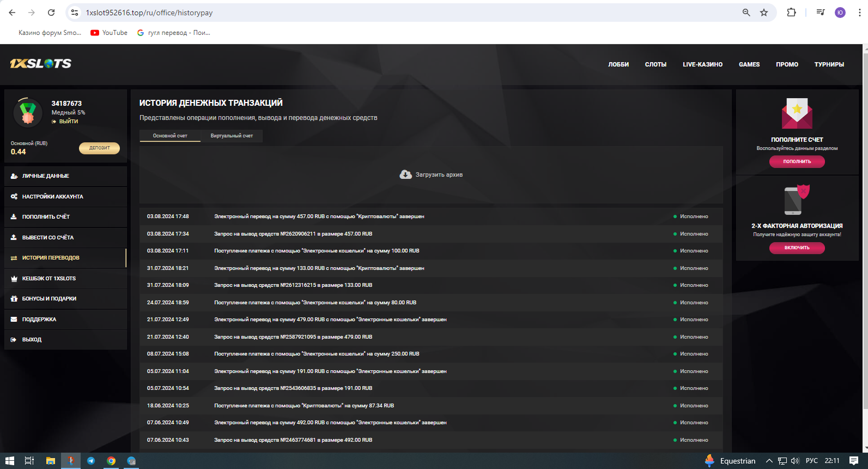Open ПОДДЕРЖКА in the sidebar
The width and height of the screenshot is (868, 469).
(x=65, y=319)
